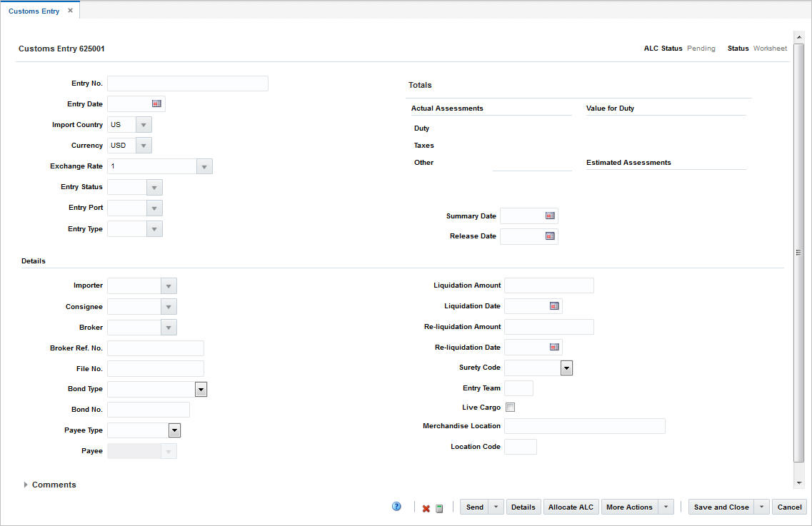Click the blue help question mark icon
The height and width of the screenshot is (526, 812).
click(x=396, y=506)
